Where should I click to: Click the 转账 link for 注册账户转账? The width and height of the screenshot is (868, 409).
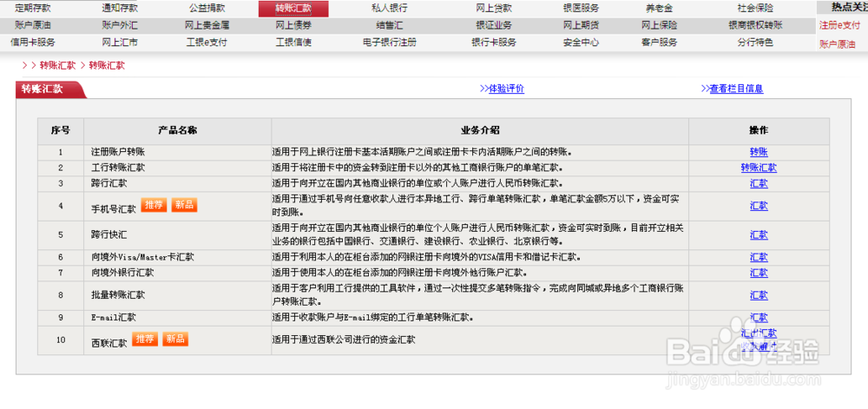point(759,152)
